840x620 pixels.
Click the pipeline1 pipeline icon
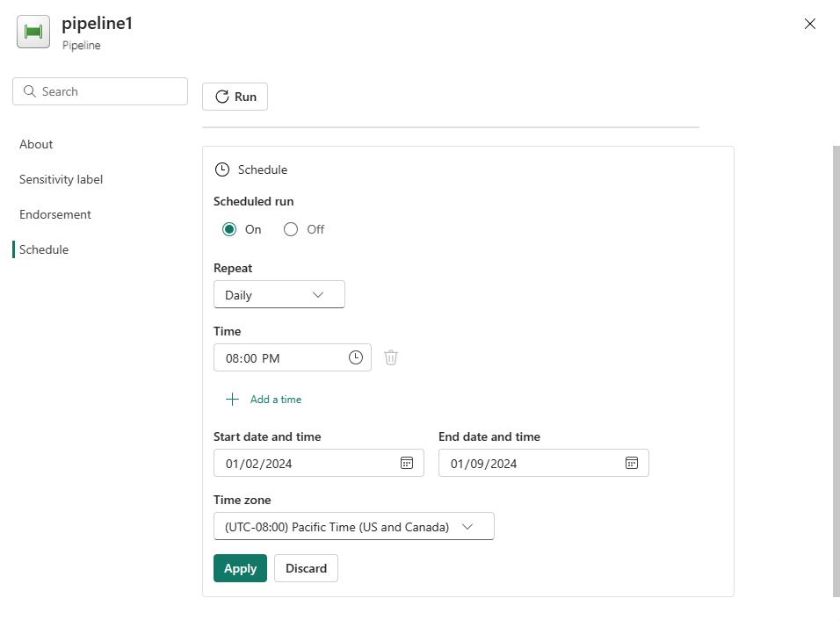33,32
